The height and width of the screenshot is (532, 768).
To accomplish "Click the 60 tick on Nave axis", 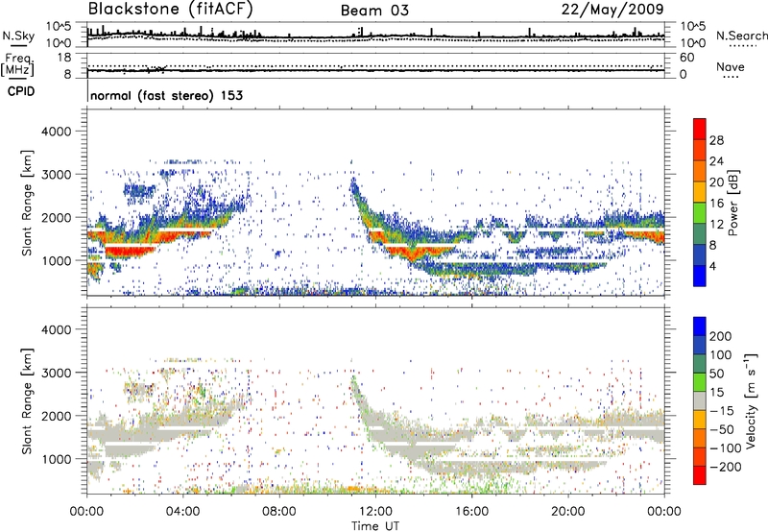I will coord(687,58).
